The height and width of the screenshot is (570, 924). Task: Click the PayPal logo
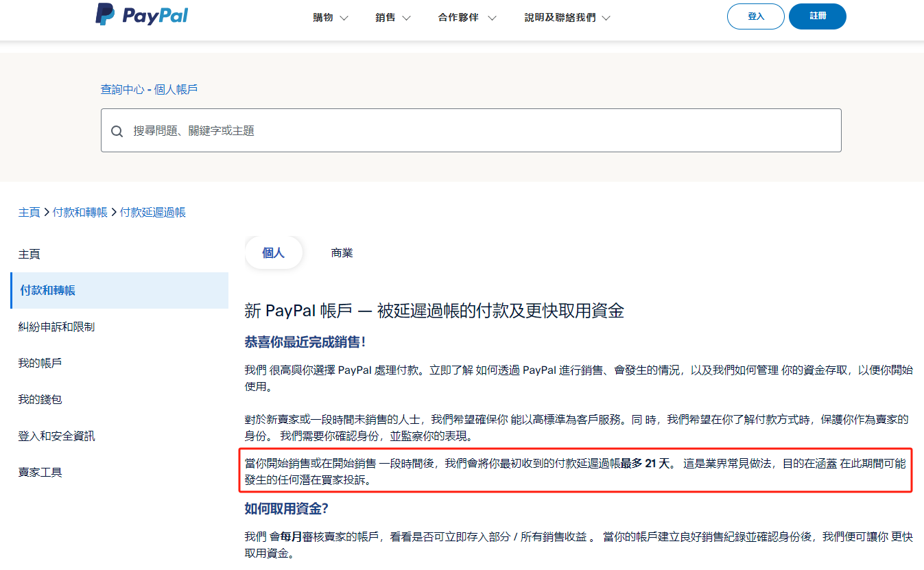(141, 15)
